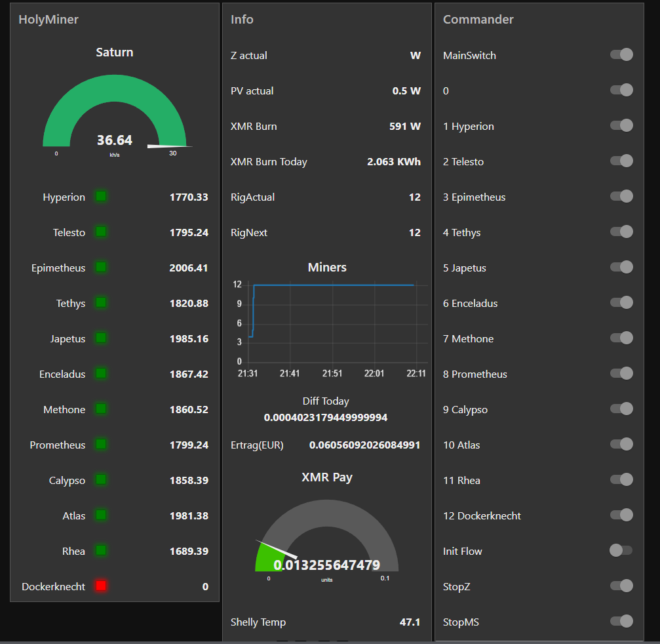Click the Epimetheus status indicator LED
Viewport: 660px width, 644px height.
pyautogui.click(x=101, y=268)
